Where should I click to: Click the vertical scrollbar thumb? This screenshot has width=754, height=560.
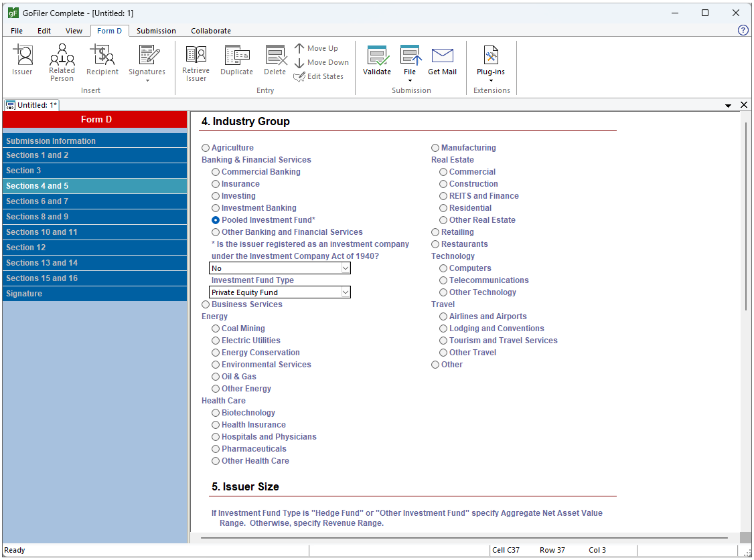pos(745,216)
